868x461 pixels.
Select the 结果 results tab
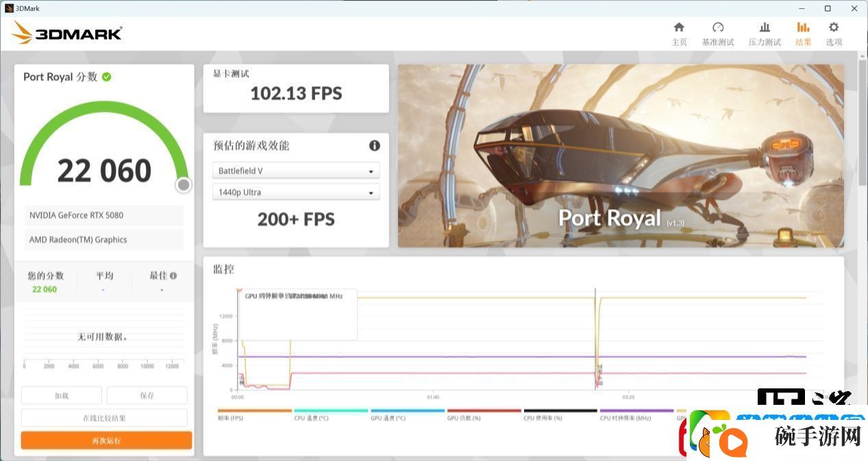click(803, 34)
